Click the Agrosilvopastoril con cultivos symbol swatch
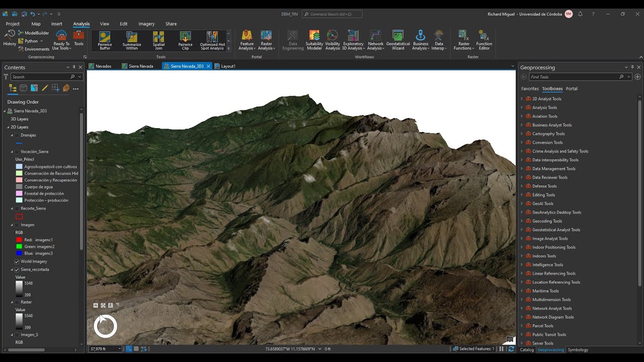 click(19, 166)
